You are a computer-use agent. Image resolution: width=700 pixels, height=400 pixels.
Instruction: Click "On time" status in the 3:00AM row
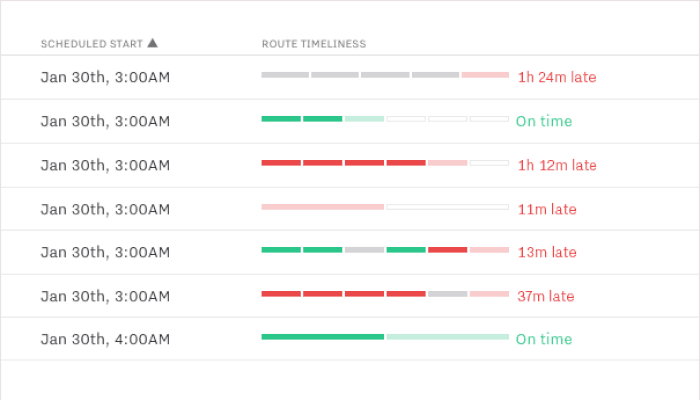pyautogui.click(x=544, y=121)
